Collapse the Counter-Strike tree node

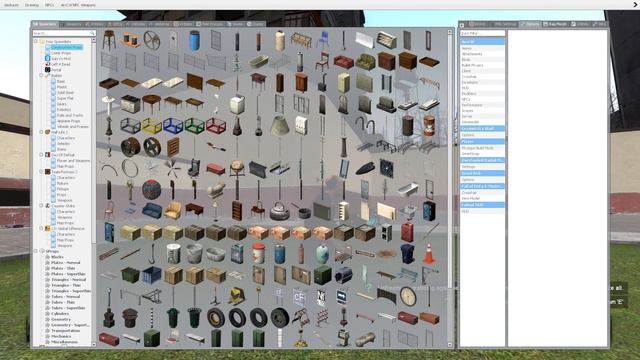pyautogui.click(x=41, y=206)
